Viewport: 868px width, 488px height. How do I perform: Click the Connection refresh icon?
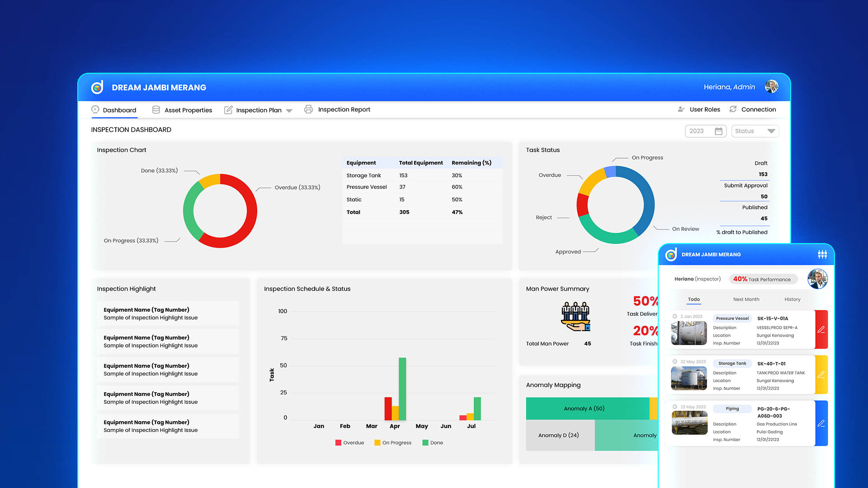(733, 109)
